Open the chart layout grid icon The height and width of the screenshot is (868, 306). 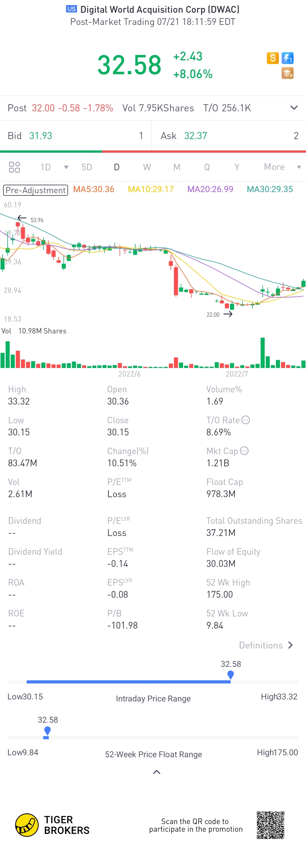pyautogui.click(x=14, y=167)
